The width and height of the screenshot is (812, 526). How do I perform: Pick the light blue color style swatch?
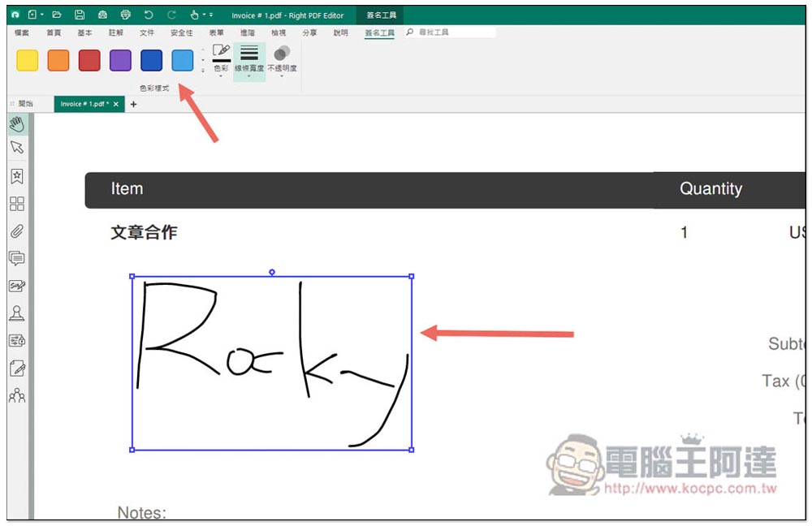182,60
